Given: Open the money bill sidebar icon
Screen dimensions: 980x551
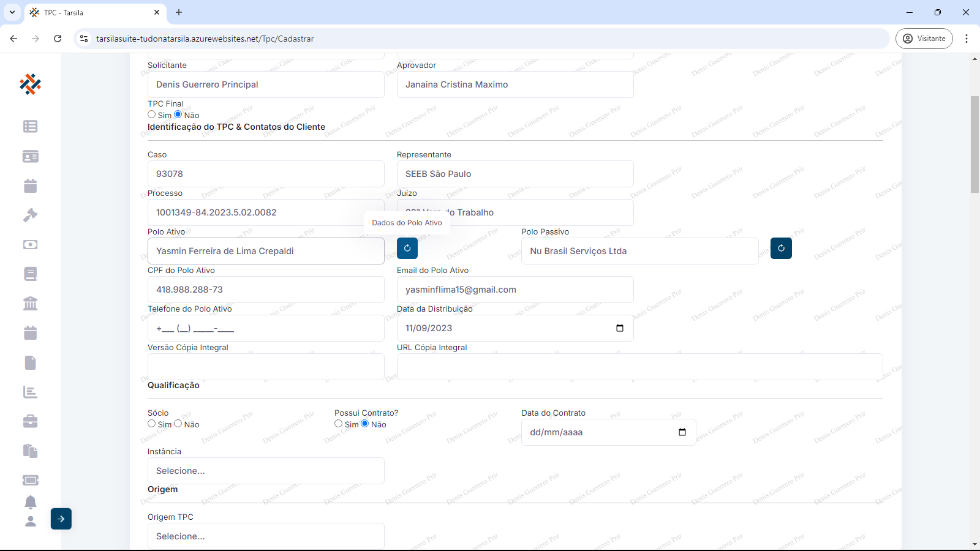Looking at the screenshot, I should [30, 244].
